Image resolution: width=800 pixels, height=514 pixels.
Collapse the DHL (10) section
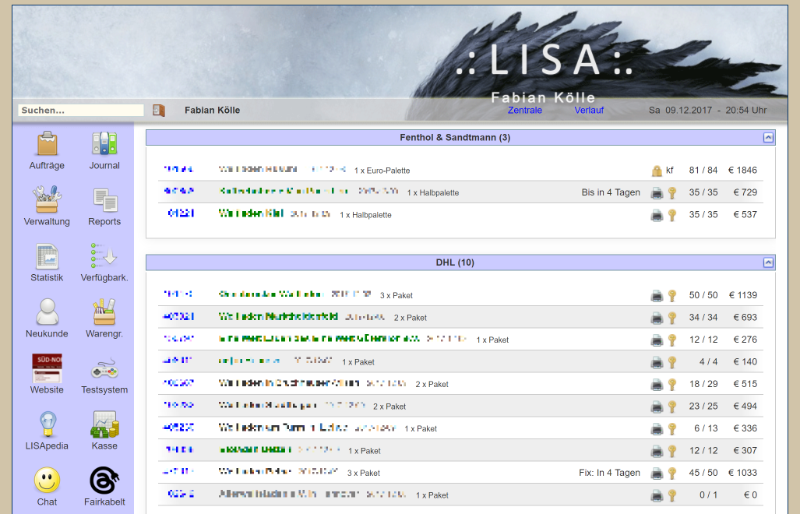pyautogui.click(x=768, y=263)
